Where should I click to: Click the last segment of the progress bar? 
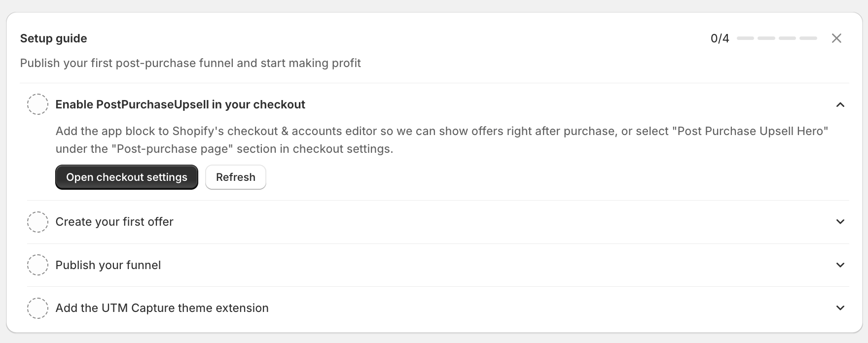click(808, 38)
